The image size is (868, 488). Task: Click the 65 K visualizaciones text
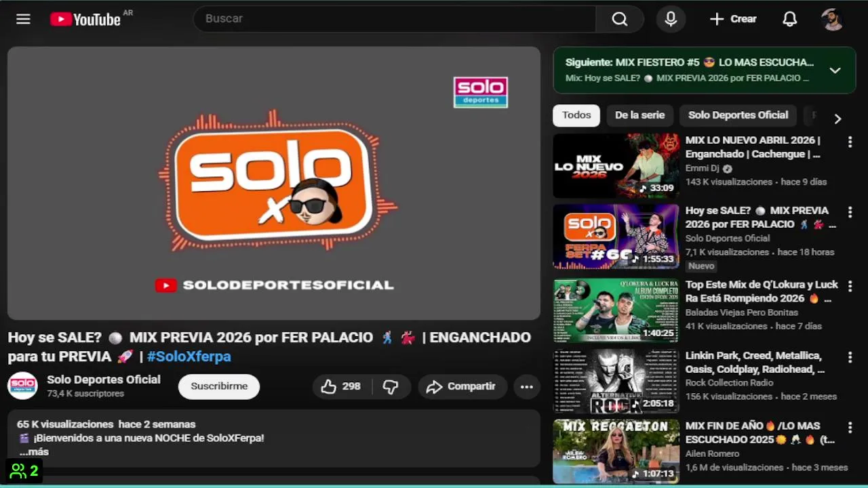click(65, 424)
